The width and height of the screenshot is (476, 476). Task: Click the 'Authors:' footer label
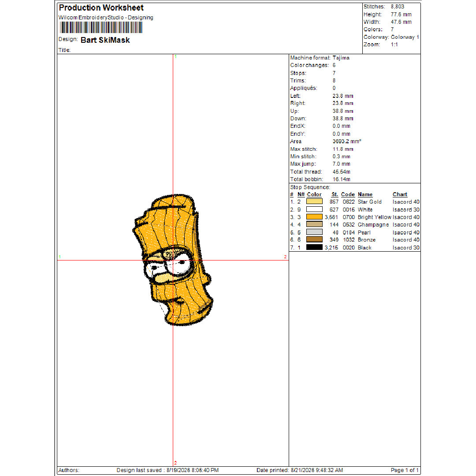tap(69, 470)
